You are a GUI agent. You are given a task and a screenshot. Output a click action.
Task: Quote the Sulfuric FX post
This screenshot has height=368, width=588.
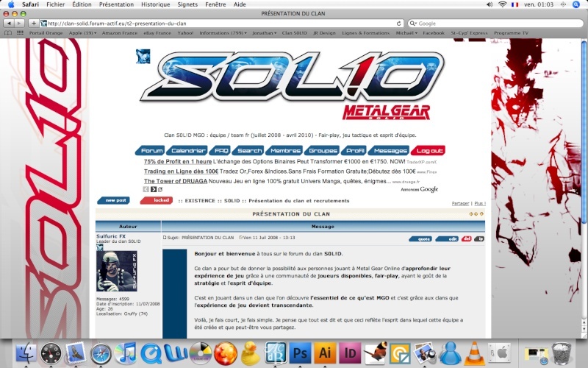(420, 238)
